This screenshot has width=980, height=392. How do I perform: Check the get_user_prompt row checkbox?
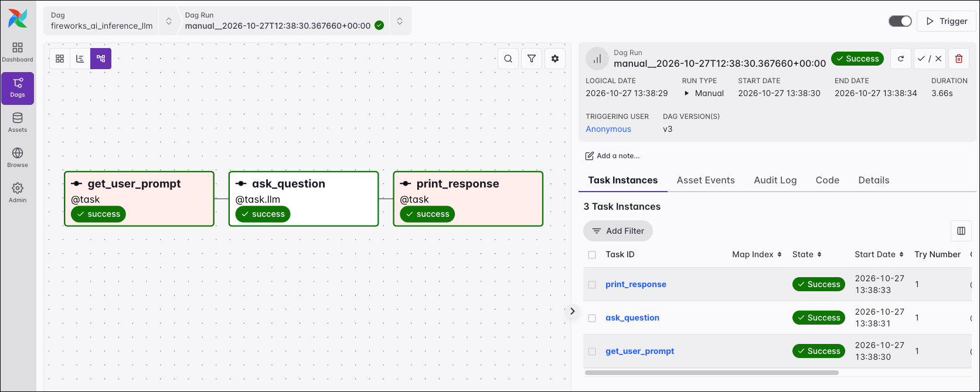(592, 352)
